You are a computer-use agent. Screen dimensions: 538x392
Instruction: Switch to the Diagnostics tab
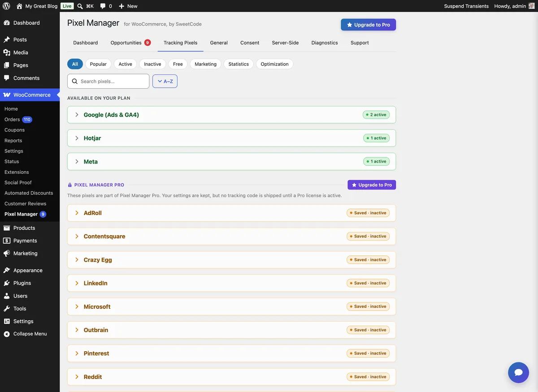(x=325, y=43)
